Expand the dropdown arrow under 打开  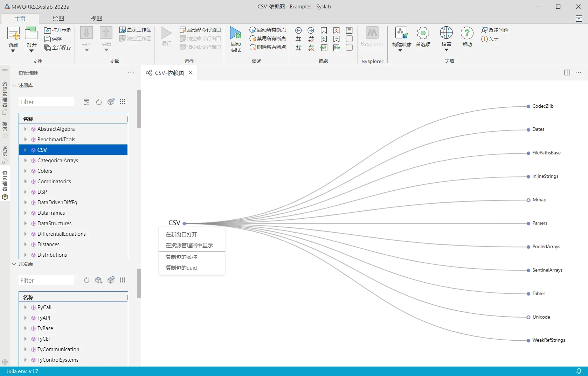tap(31, 51)
